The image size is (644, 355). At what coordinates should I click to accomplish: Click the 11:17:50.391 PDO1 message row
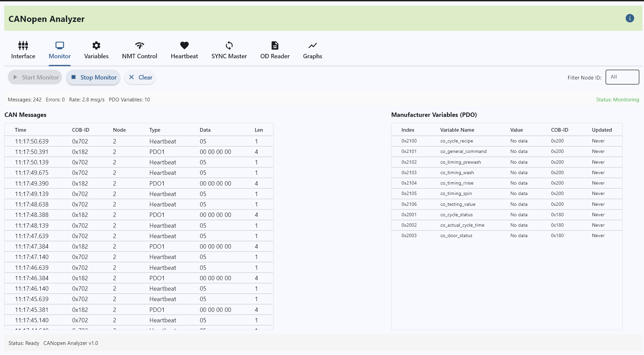(x=138, y=152)
